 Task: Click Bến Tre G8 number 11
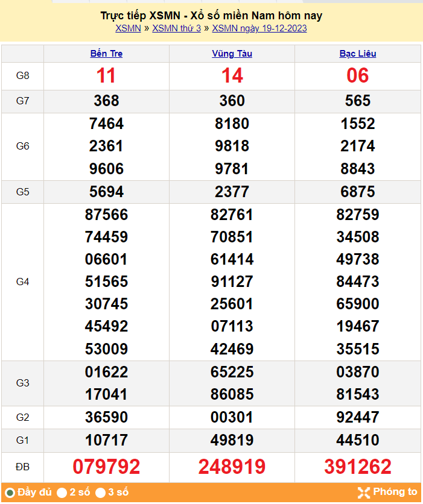[106, 76]
